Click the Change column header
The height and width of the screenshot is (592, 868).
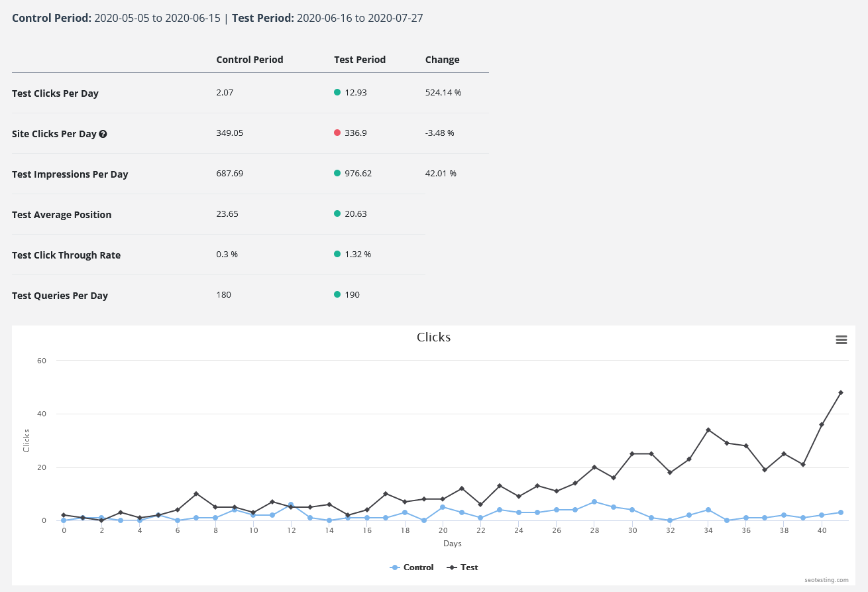point(442,60)
